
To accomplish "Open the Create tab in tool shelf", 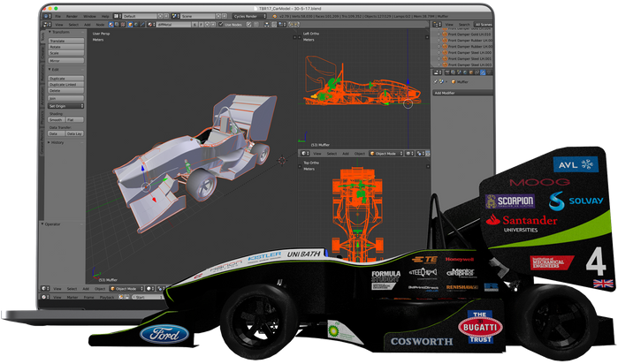I will point(43,52).
